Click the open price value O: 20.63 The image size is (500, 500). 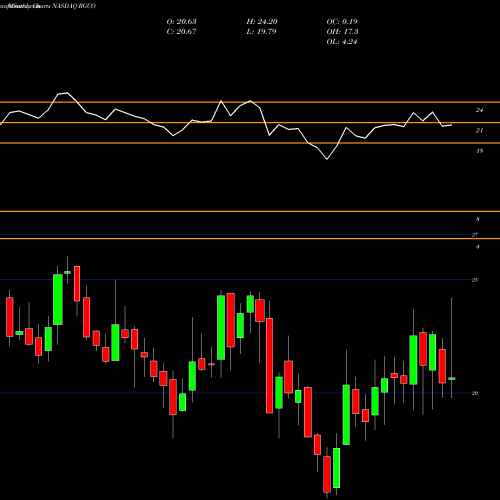[181, 22]
